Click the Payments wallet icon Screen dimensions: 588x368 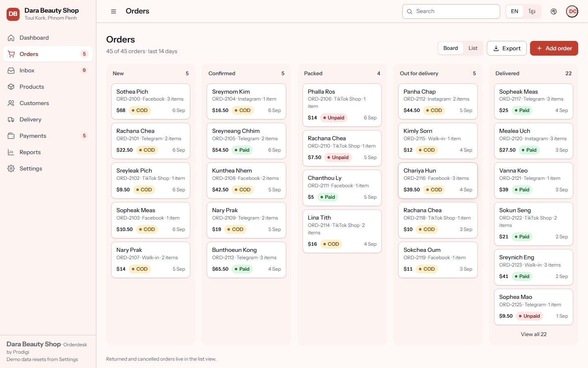point(11,136)
